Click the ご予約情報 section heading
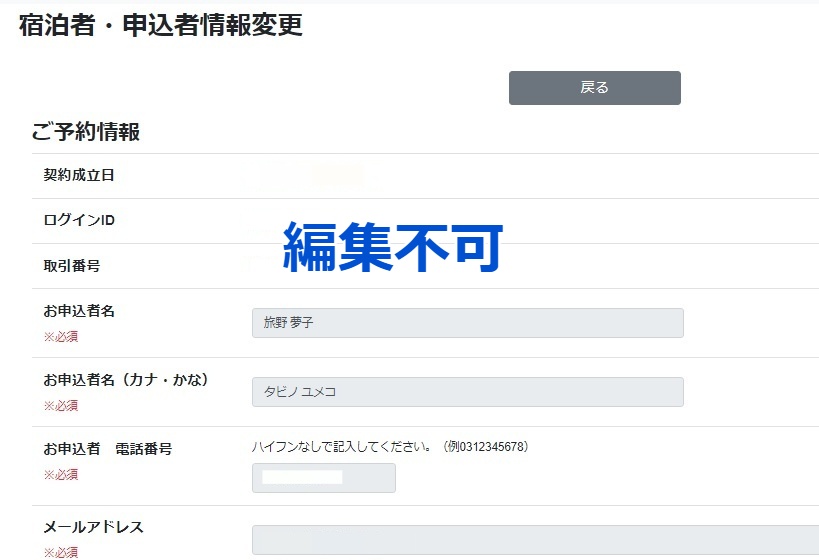 click(86, 132)
